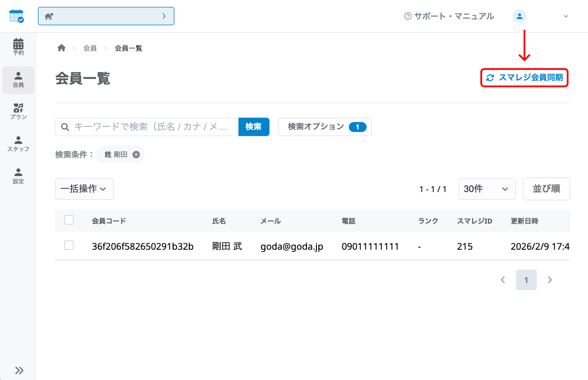Toggle the select-all header checkbox
Image resolution: width=588 pixels, height=380 pixels.
click(69, 220)
